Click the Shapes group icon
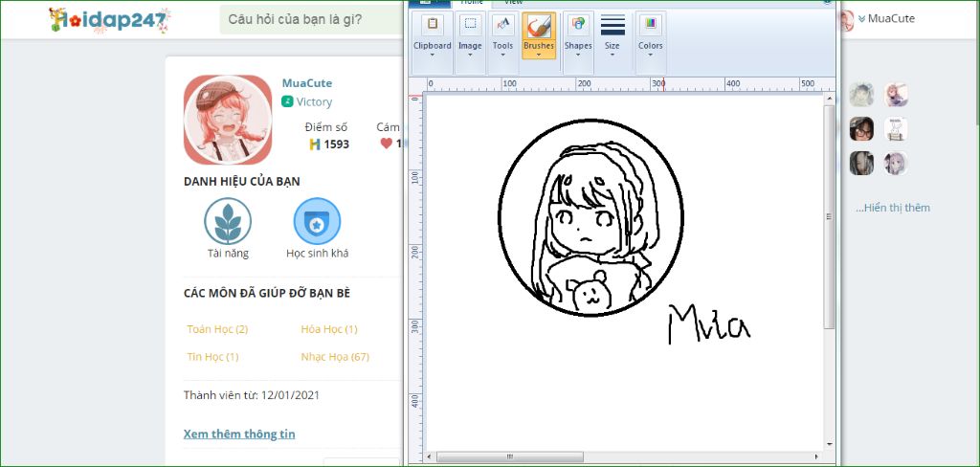This screenshot has width=980, height=467. (578, 25)
